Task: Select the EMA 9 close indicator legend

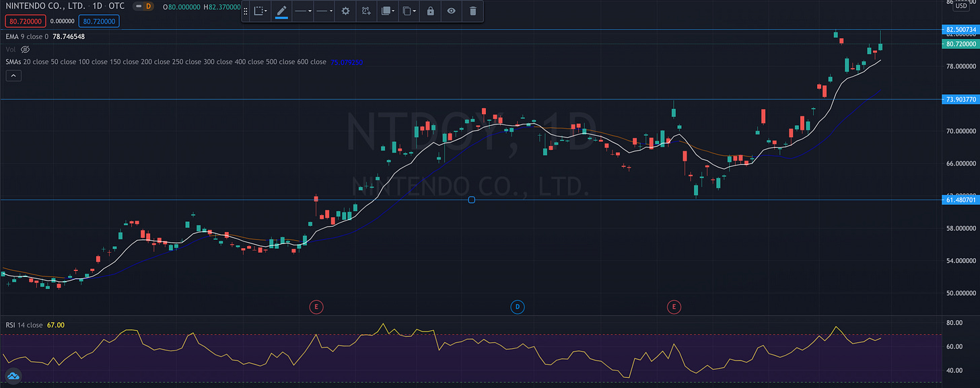Action: point(26,36)
